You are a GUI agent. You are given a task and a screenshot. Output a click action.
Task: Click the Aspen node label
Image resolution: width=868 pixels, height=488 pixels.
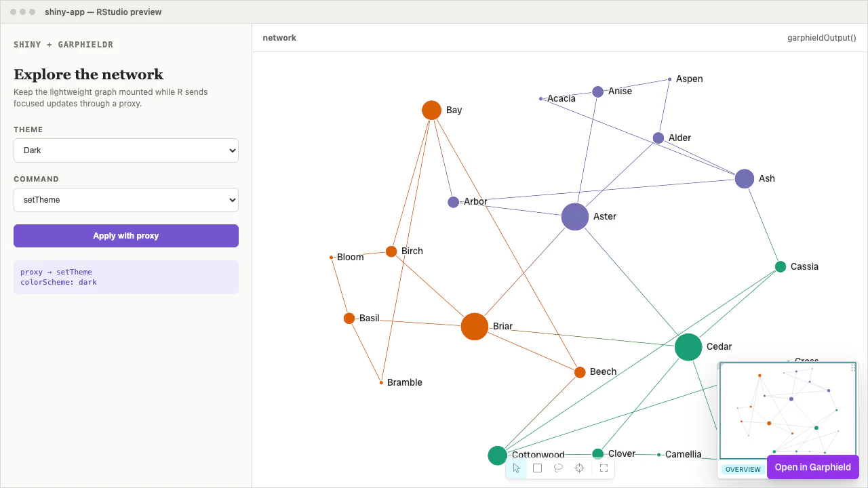tap(690, 79)
